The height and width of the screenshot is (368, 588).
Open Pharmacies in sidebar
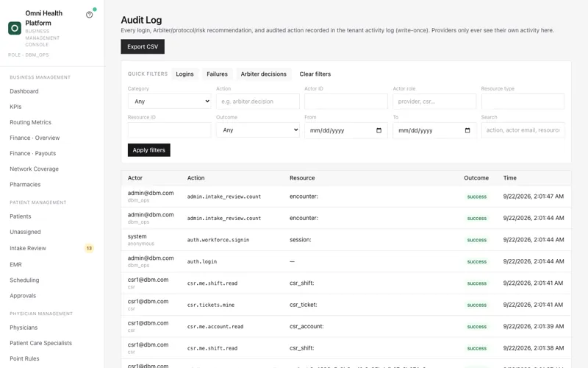(x=25, y=185)
